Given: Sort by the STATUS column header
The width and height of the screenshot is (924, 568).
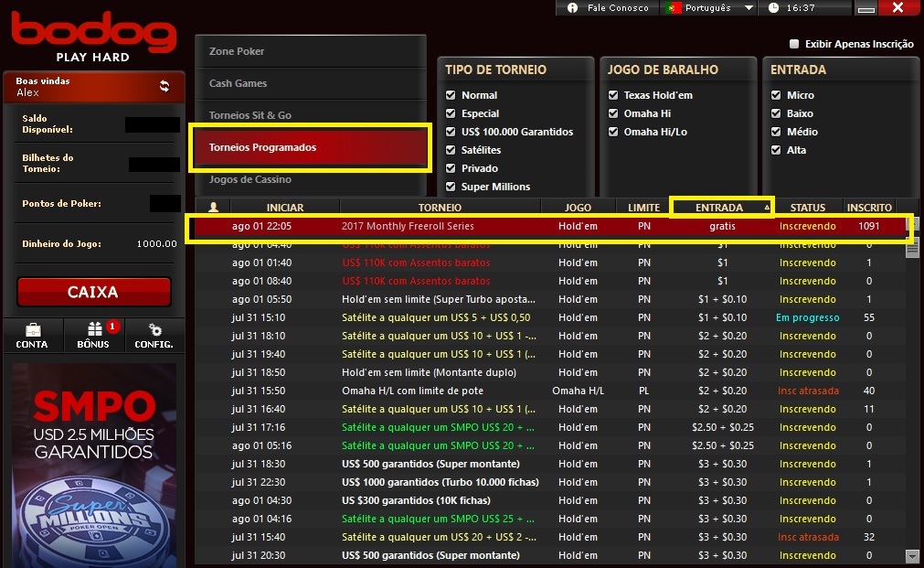Looking at the screenshot, I should tap(807, 207).
